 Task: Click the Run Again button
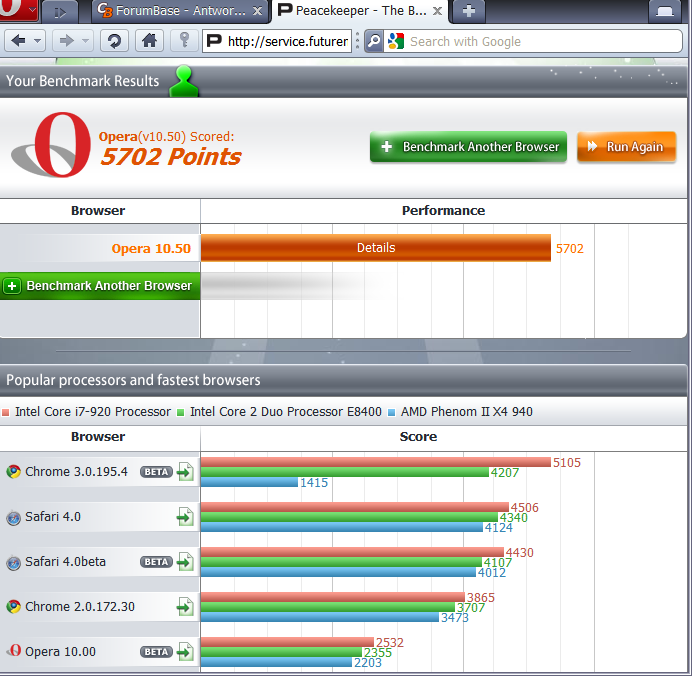coord(626,146)
